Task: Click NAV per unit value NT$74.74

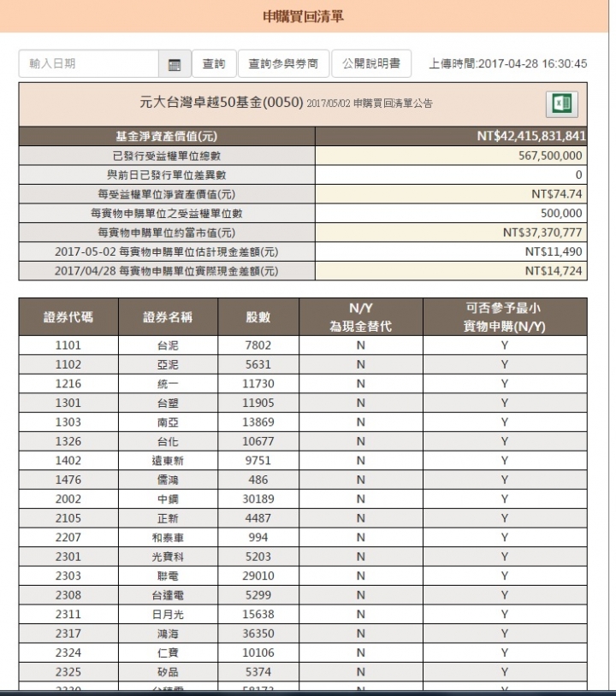Action: point(556,194)
